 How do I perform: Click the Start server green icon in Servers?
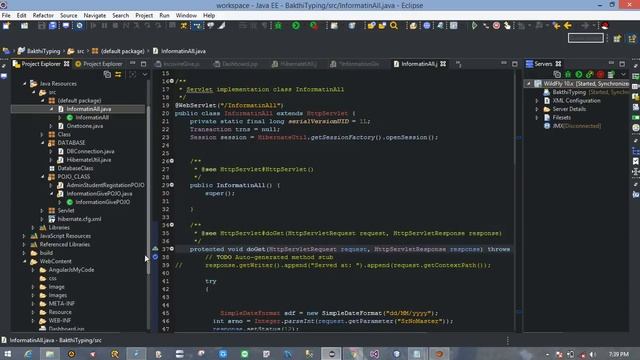point(579,74)
